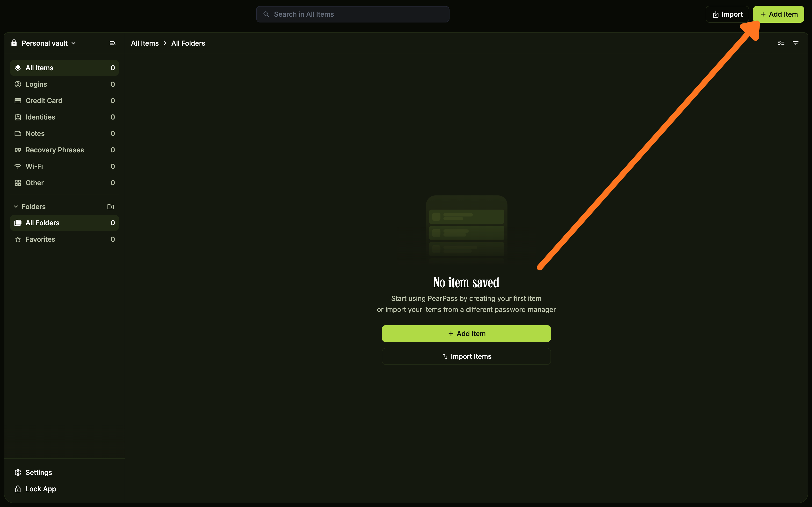812x507 pixels.
Task: Click Lock App at the bottom
Action: point(41,489)
